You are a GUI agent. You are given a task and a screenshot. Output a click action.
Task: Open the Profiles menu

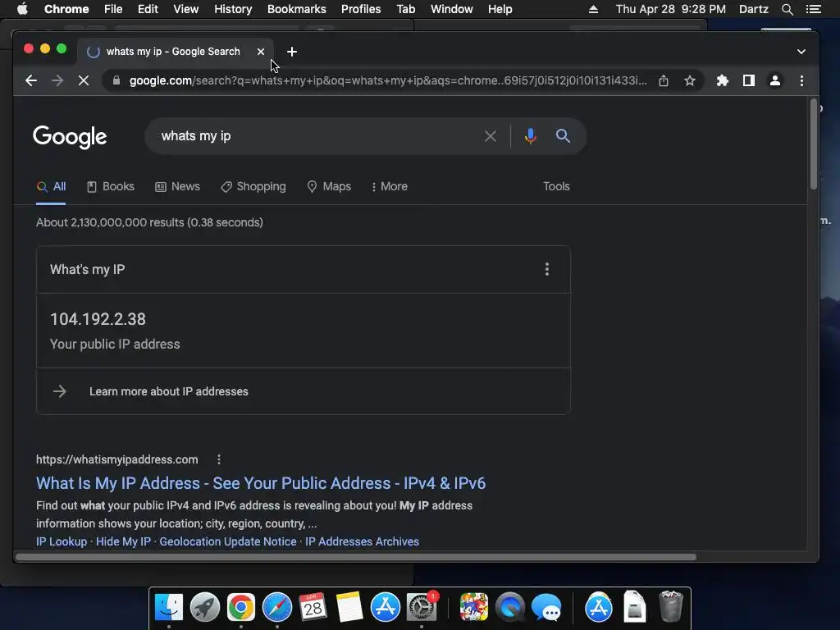[x=361, y=9]
